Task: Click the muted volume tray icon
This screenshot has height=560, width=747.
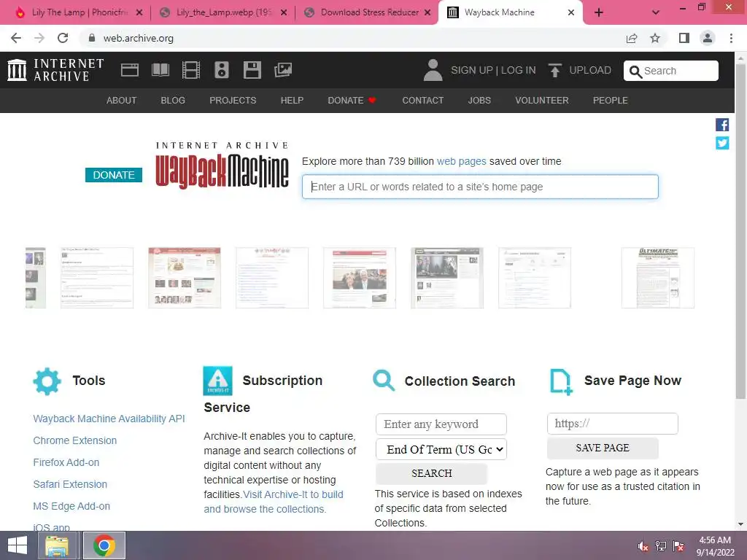Action: [x=643, y=546]
